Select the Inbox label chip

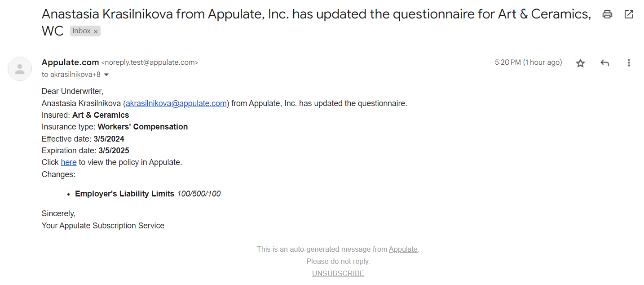pyautogui.click(x=81, y=31)
